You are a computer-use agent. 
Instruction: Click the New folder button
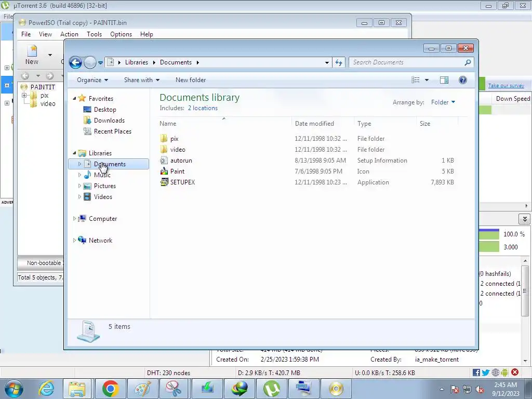pyautogui.click(x=191, y=80)
